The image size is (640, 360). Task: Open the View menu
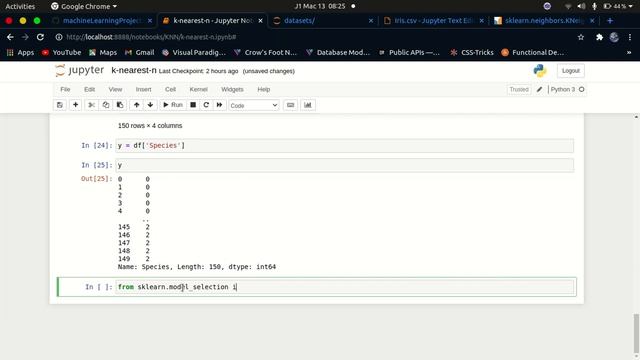[115, 89]
